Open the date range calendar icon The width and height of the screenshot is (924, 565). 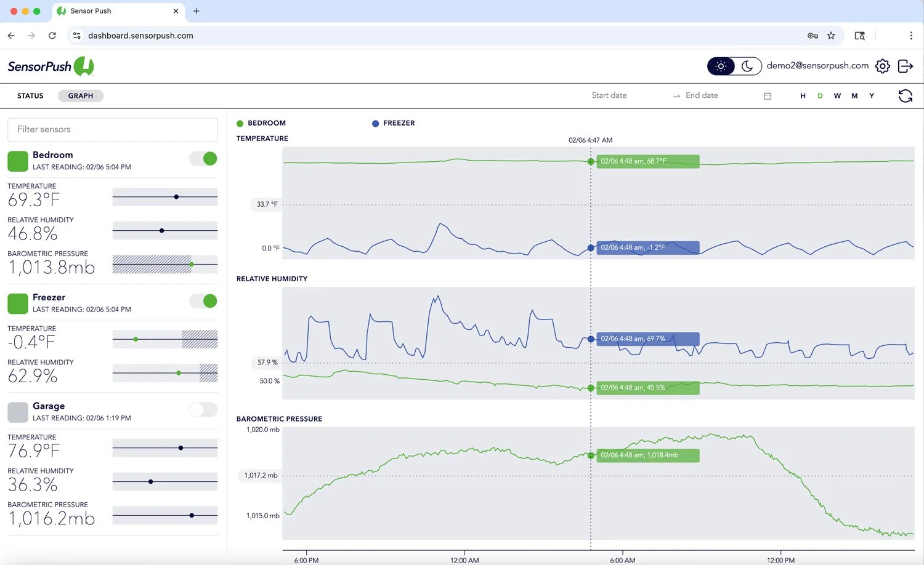pyautogui.click(x=768, y=96)
